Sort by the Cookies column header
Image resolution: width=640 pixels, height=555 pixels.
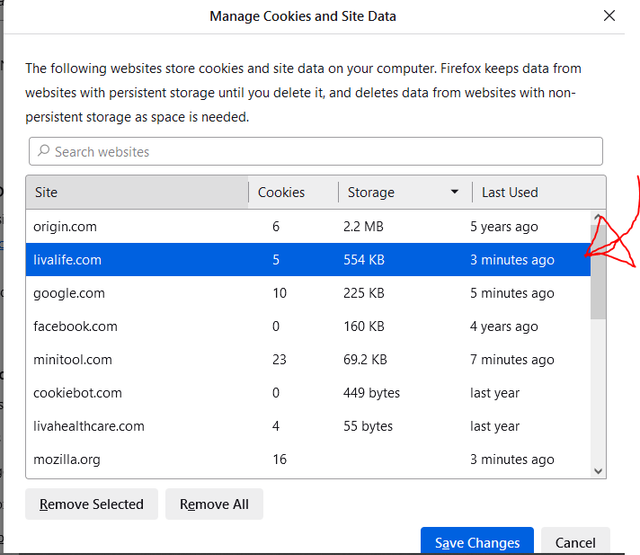coord(282,192)
